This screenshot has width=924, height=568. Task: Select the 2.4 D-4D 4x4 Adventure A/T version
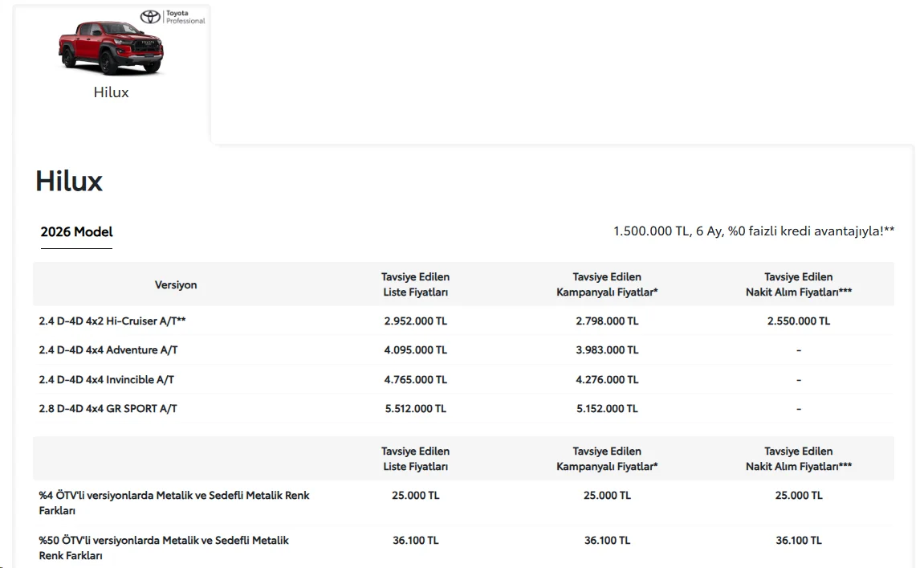tap(108, 349)
